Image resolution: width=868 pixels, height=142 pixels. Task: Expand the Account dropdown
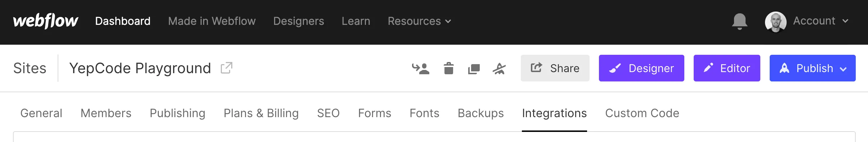(820, 21)
